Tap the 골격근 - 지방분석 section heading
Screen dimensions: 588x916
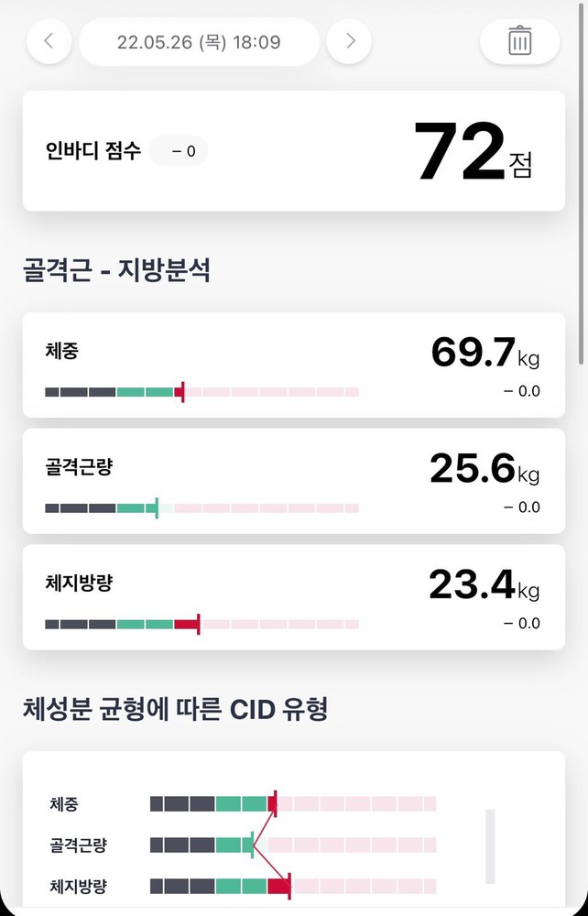point(116,270)
